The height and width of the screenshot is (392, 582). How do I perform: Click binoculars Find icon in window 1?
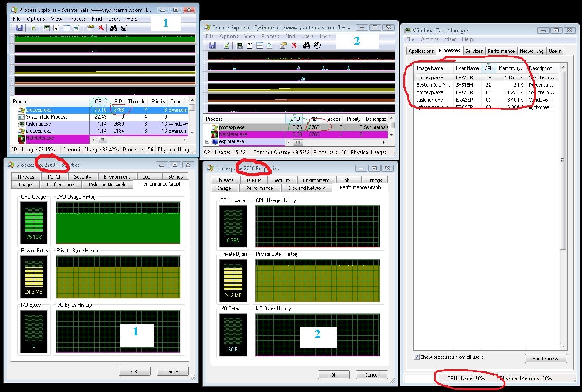114,28
